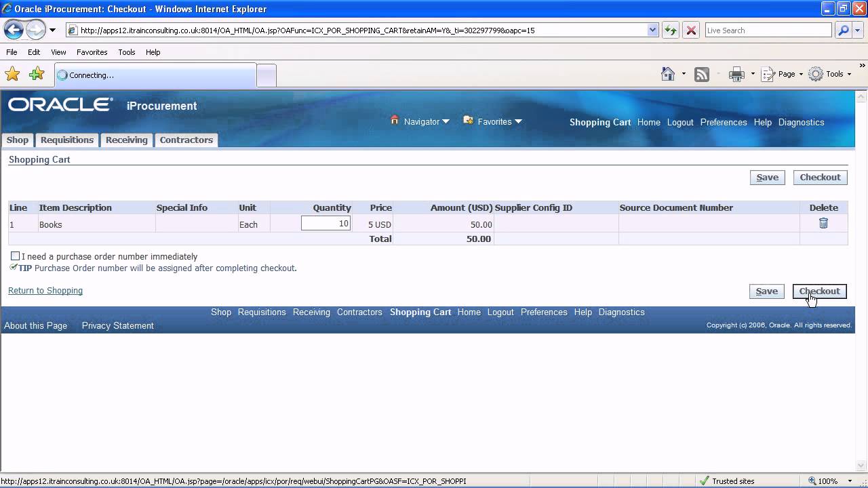The height and width of the screenshot is (488, 868).
Task: Click the Quantity field showing 10
Action: click(x=326, y=224)
